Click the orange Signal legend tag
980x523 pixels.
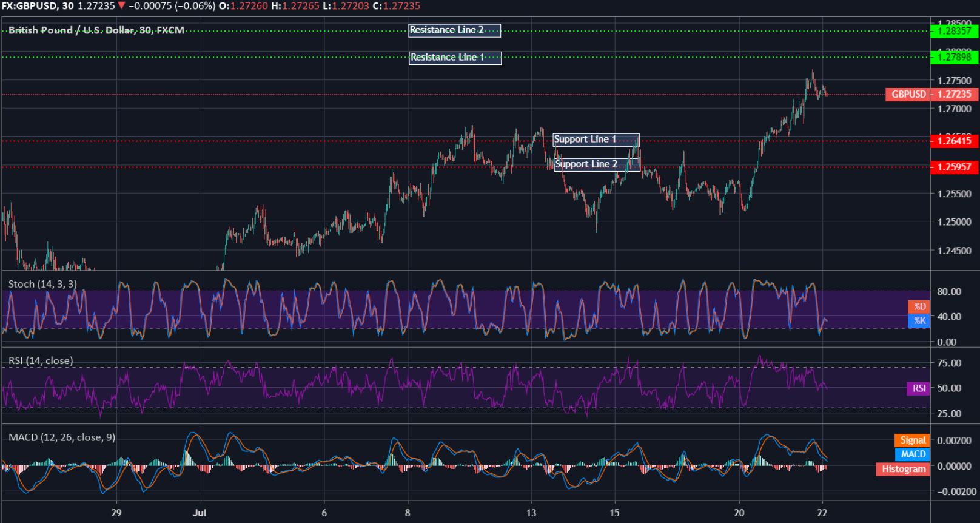[x=912, y=440]
